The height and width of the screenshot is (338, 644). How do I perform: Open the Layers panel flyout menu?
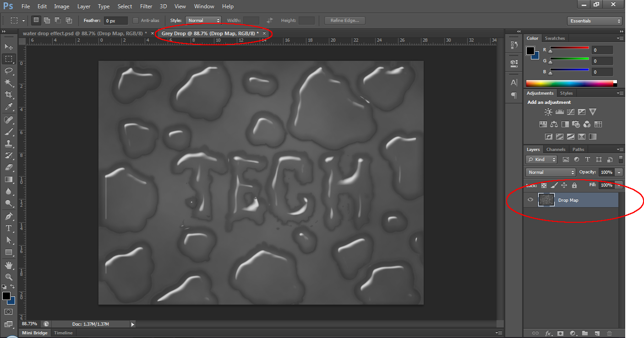(621, 150)
